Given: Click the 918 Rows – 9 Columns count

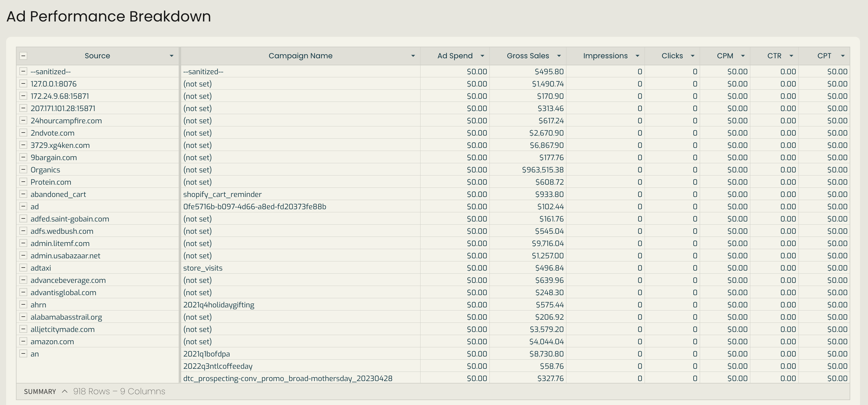Looking at the screenshot, I should pos(119,391).
